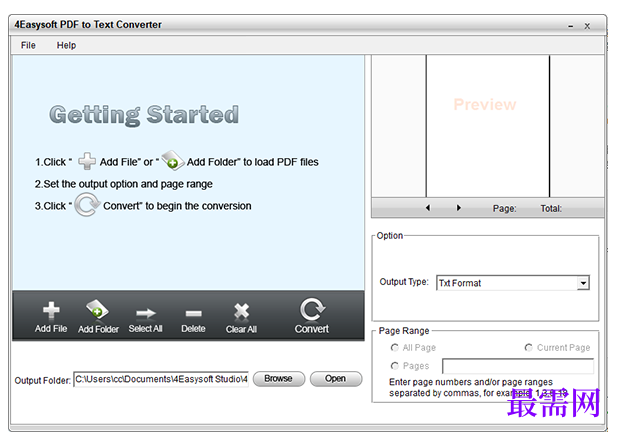Click the Add File plus icon
The width and height of the screenshot is (619, 434).
pyautogui.click(x=51, y=310)
